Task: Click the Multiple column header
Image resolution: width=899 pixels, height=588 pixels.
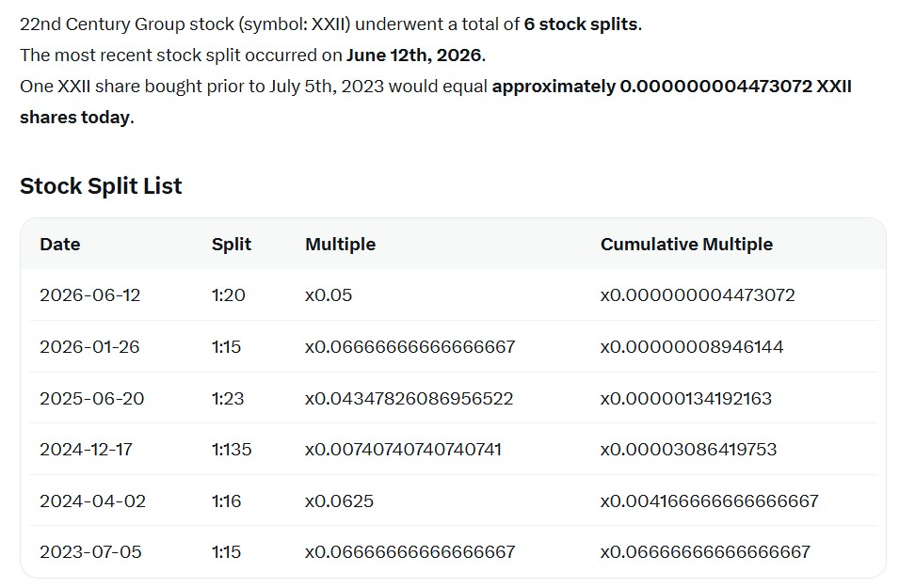Action: [x=340, y=245]
